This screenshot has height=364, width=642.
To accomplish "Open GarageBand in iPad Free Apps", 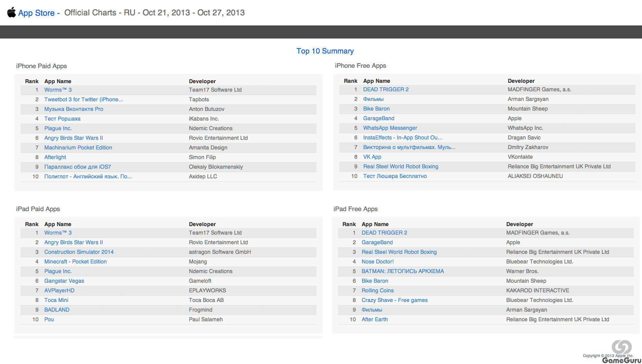I will click(377, 242).
